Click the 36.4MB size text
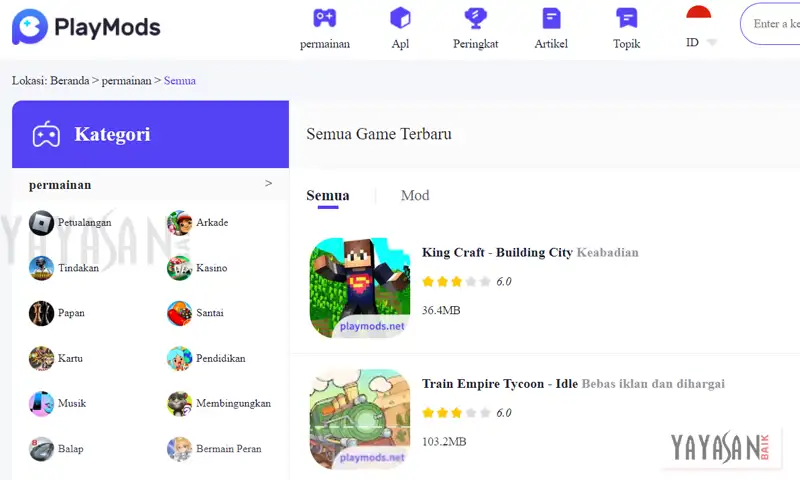Screen dimensions: 800x480 pos(441,310)
